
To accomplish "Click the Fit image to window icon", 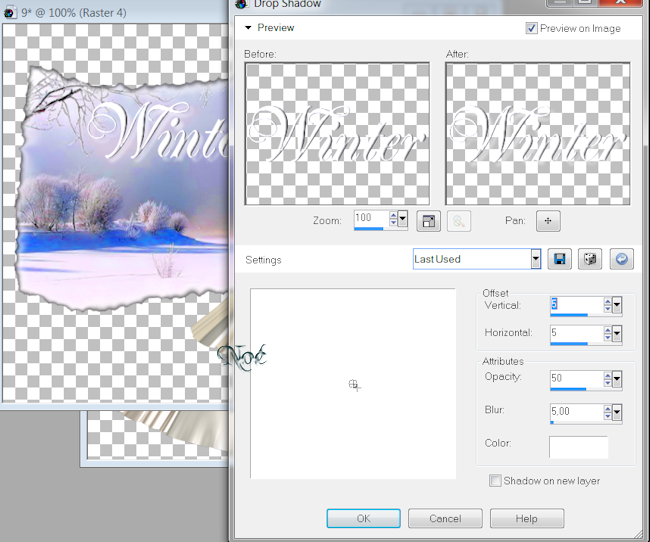I will click(429, 220).
